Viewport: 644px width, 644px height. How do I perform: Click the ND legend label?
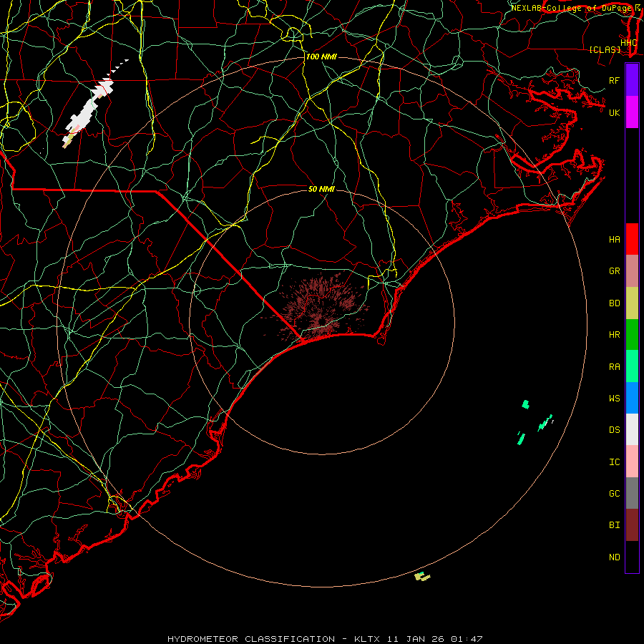point(614,557)
